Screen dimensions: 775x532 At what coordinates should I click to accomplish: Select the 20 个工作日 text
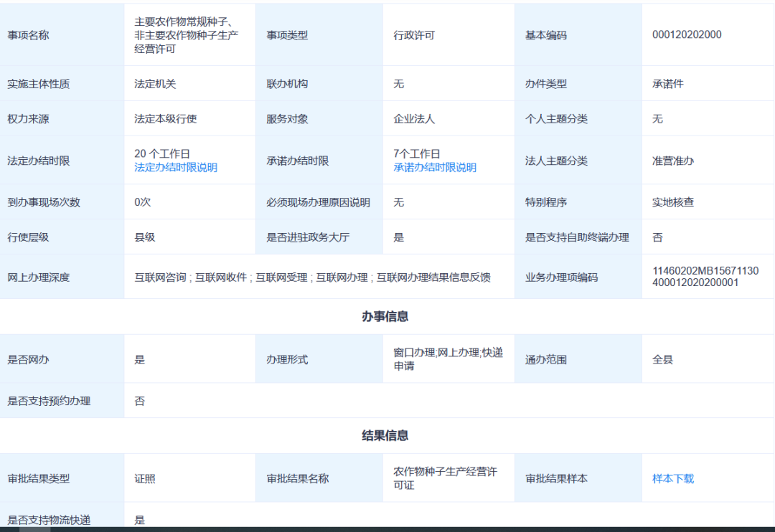[162, 153]
